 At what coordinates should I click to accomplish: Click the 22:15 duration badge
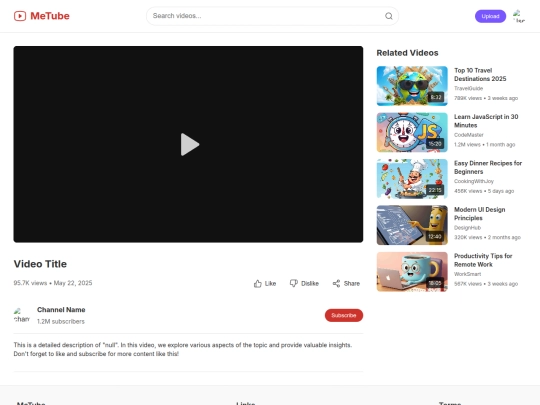click(x=435, y=190)
